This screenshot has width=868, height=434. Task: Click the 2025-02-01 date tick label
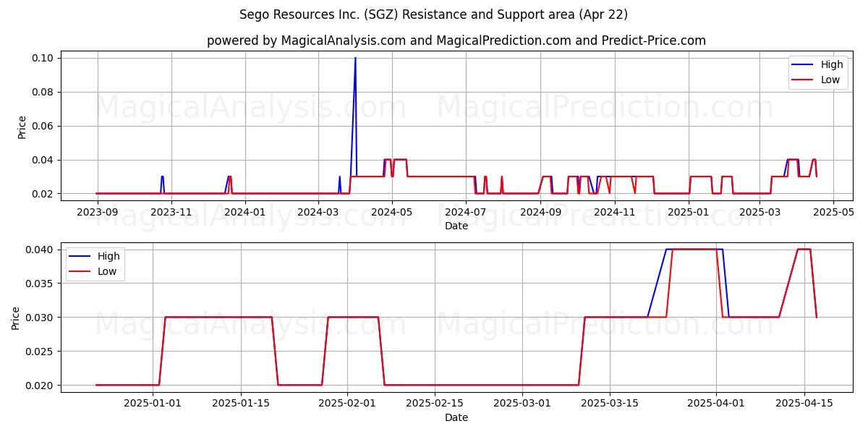[x=347, y=404]
